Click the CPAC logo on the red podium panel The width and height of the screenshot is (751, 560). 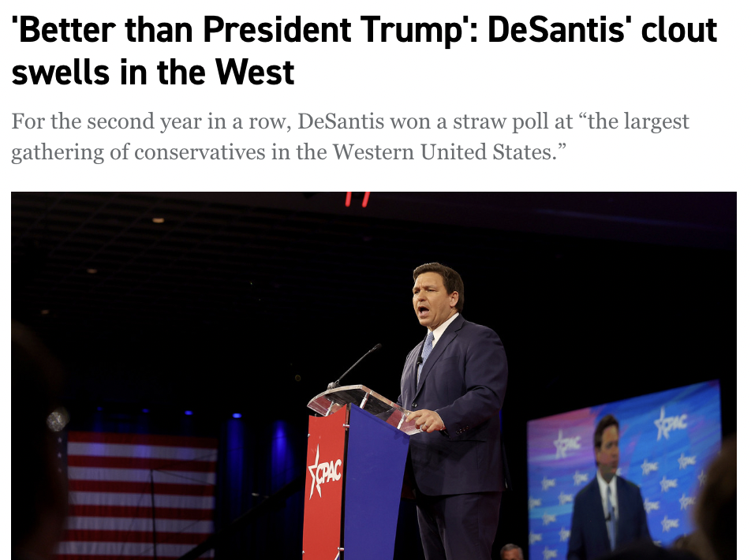click(324, 472)
